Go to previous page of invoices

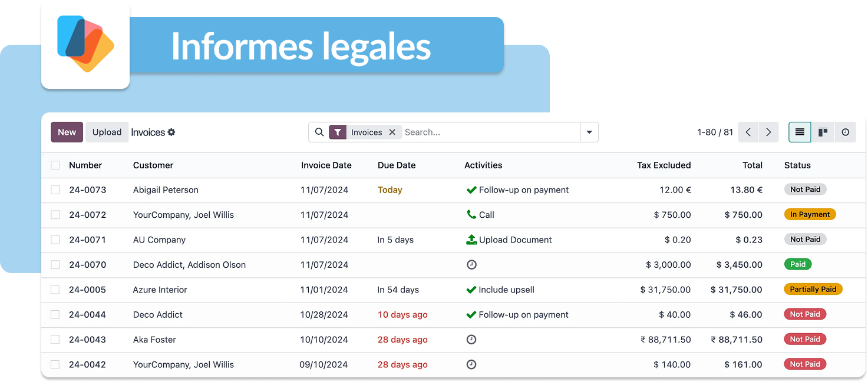pos(748,132)
